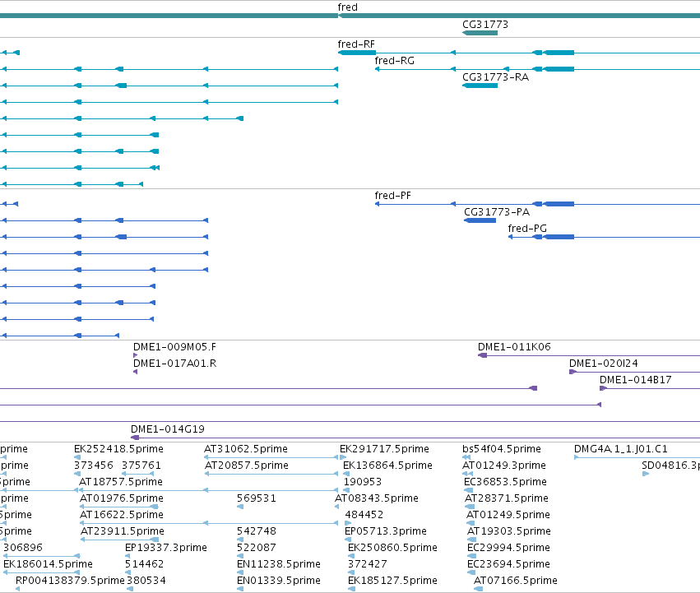Select DME1-017A01.R feature label

coord(174,364)
